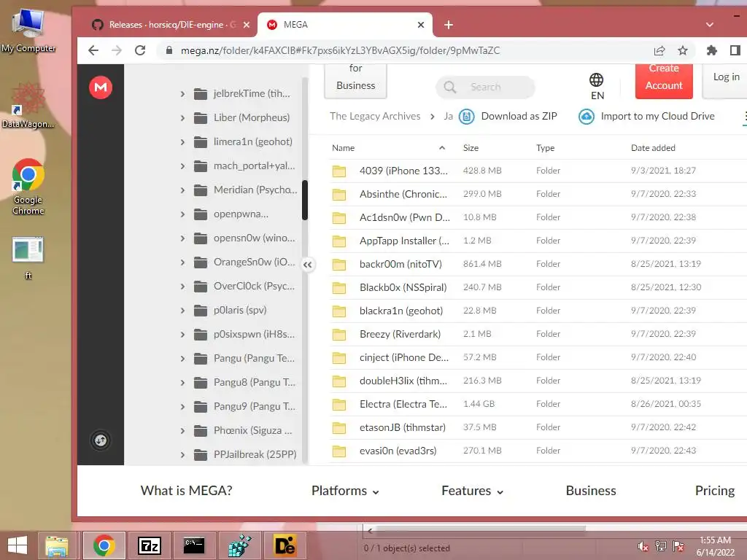Screen dimensions: 747x560
Task: Select the blackra1n (geohot) folder row
Action: [x=538, y=311]
